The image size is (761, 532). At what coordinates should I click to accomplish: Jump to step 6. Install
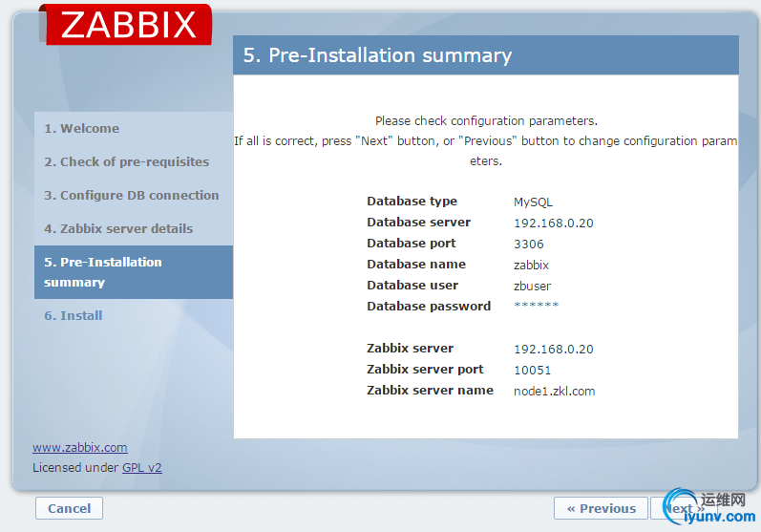pyautogui.click(x=74, y=315)
